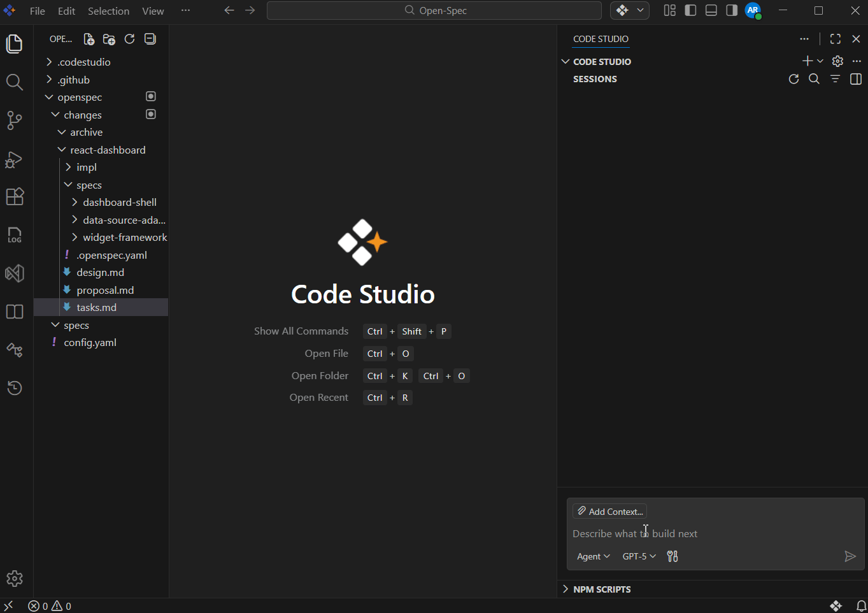Search sessions with magnifier icon
The height and width of the screenshot is (613, 868).
(x=814, y=79)
